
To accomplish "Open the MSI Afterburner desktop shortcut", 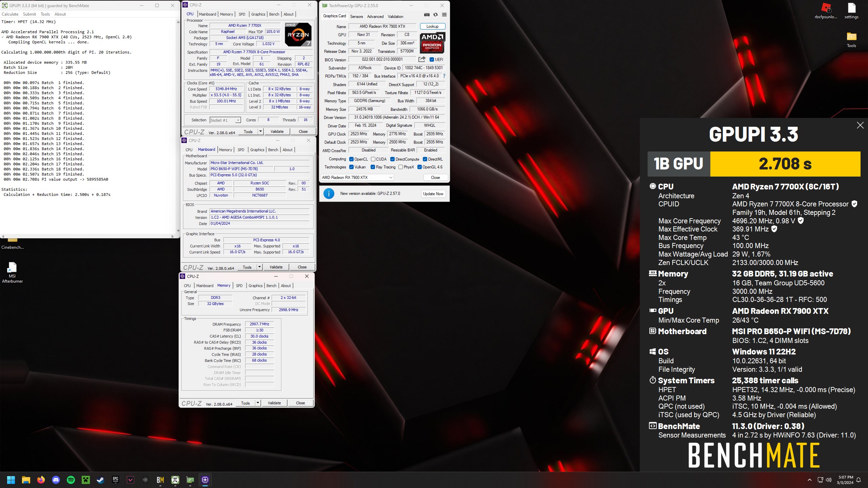I will pyautogui.click(x=12, y=272).
